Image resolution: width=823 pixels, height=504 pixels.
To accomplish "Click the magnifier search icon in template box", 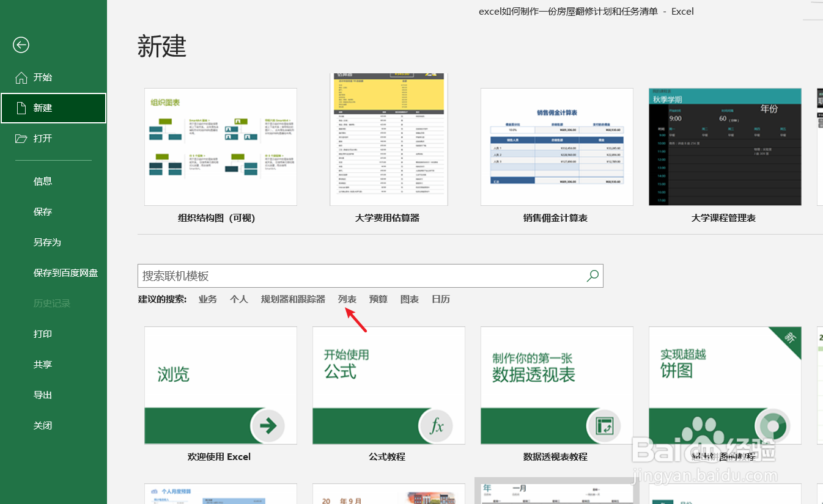I will tap(592, 276).
